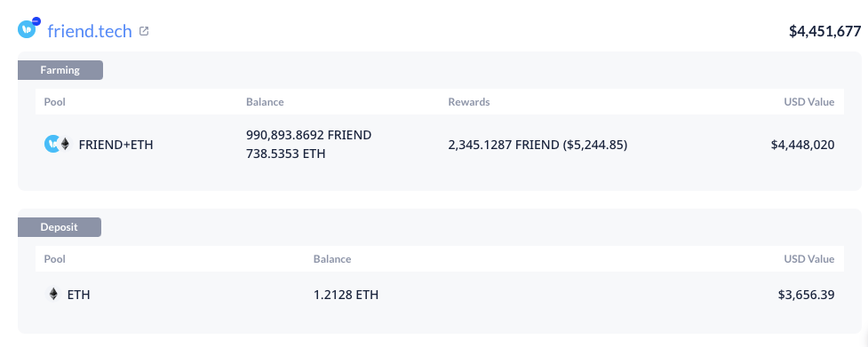Select the Farming section tag
This screenshot has height=347, width=868.
60,70
